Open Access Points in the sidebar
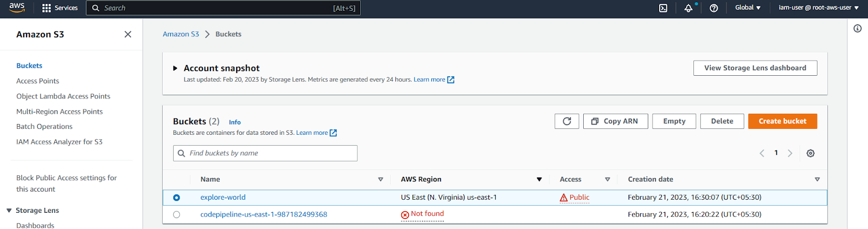 pyautogui.click(x=37, y=81)
